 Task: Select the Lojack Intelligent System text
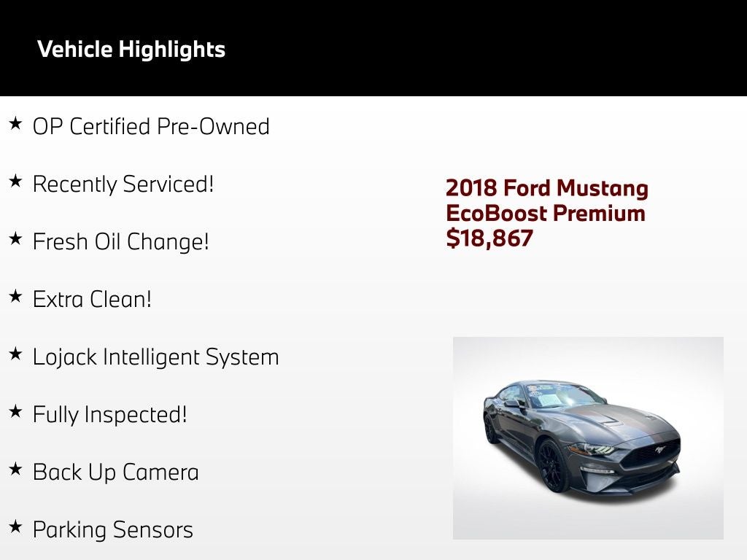coord(155,357)
